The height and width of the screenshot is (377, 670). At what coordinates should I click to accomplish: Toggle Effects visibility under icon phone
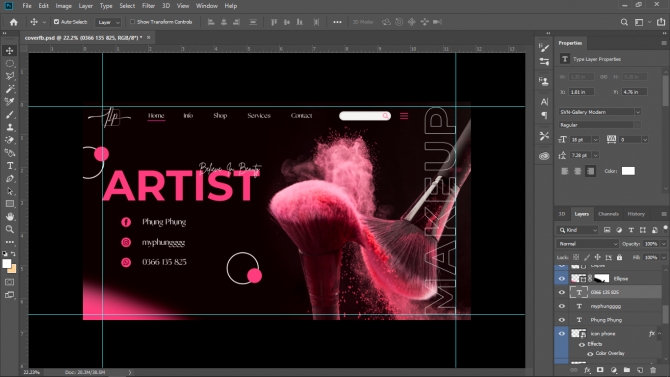coord(582,345)
